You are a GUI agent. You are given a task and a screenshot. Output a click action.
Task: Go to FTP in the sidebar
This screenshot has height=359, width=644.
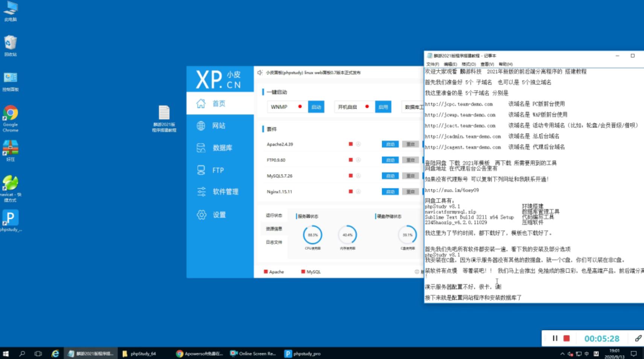tap(218, 170)
